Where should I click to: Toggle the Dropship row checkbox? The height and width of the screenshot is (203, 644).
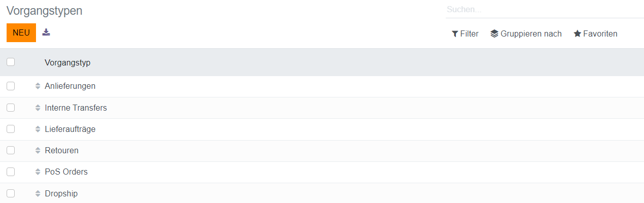11,193
